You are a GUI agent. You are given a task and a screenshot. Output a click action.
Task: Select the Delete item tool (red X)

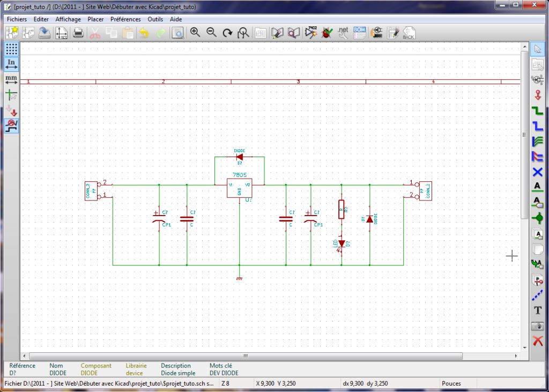[x=537, y=341]
